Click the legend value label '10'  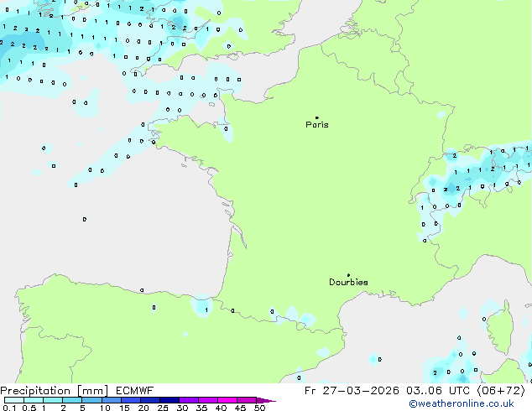pos(105,408)
